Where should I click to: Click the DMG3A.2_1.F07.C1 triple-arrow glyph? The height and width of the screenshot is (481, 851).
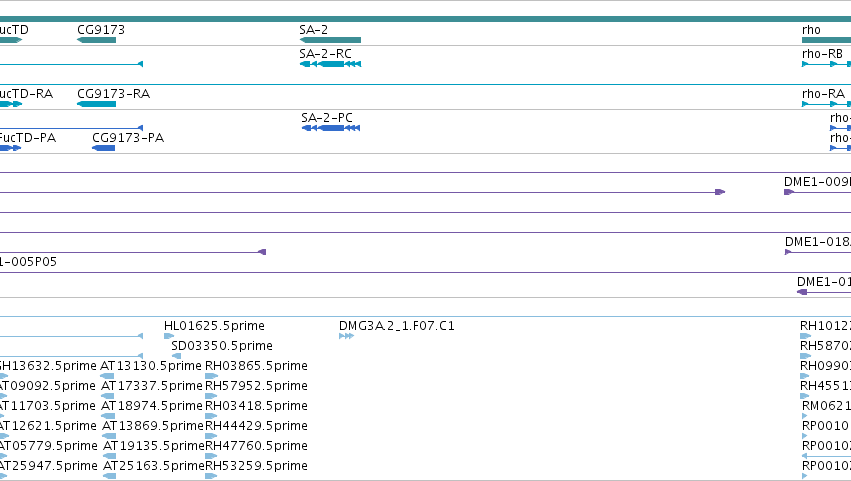(346, 336)
